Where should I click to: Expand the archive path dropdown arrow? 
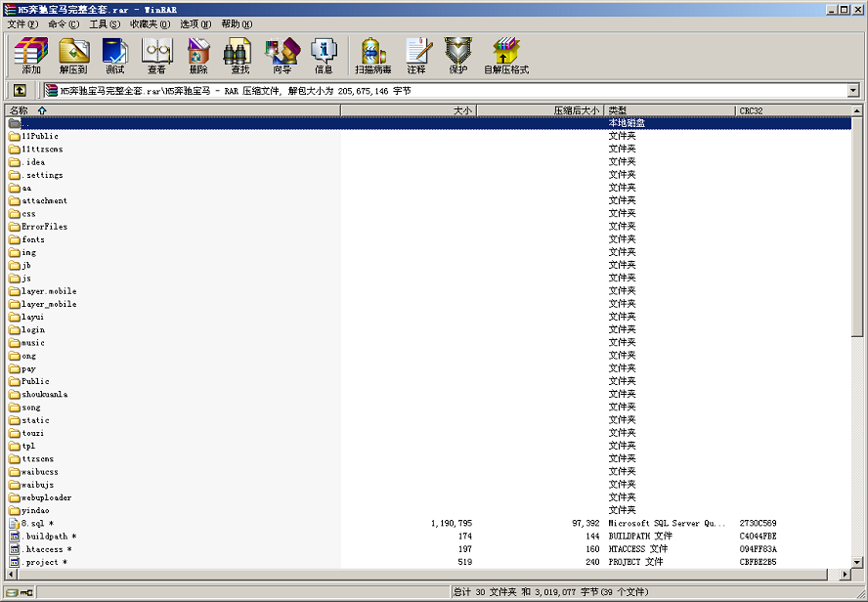[852, 91]
